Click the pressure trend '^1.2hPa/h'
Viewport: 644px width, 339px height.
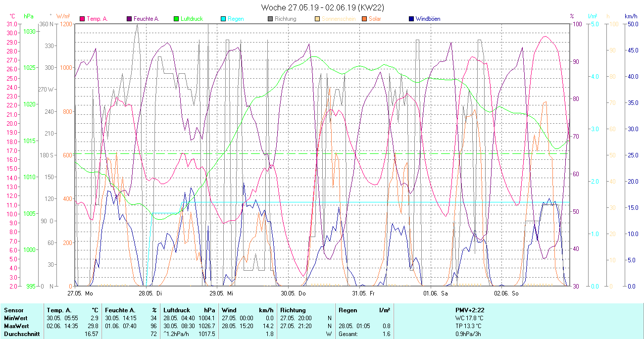(177, 335)
